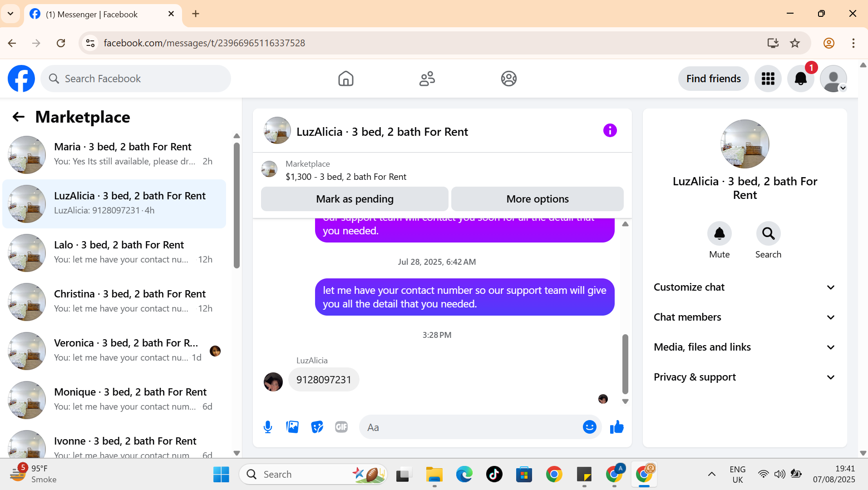Open the Home feed icon
The image size is (868, 490).
[345, 79]
